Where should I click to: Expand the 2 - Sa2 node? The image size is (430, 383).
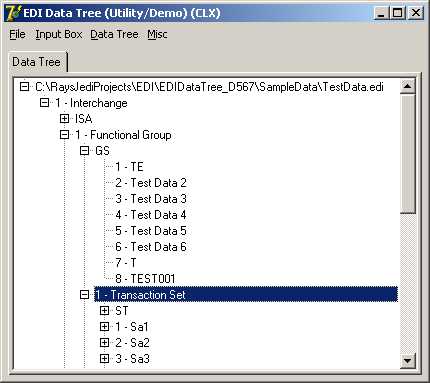pos(104,343)
